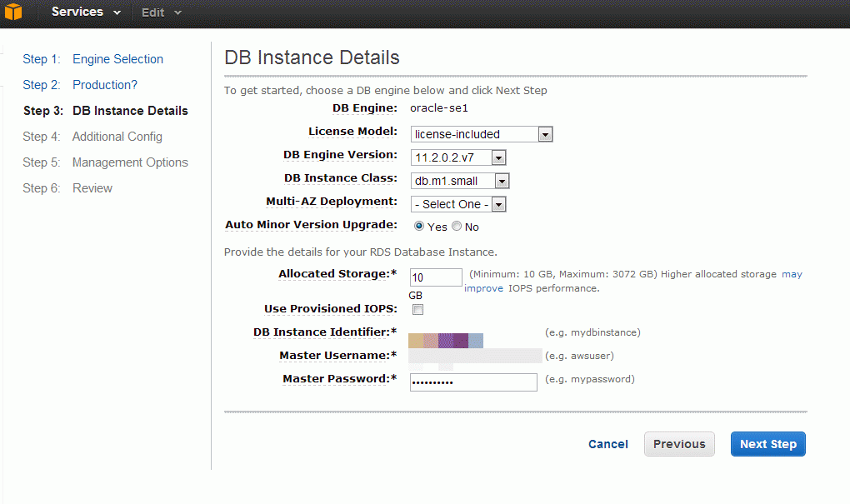This screenshot has width=850, height=504.
Task: Click the Previous button
Action: (x=679, y=444)
